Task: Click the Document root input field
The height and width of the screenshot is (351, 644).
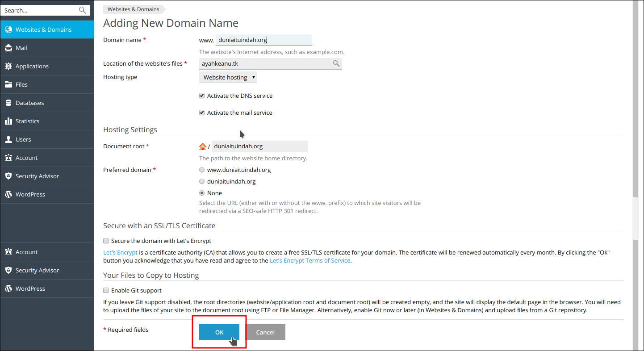Action: 259,146
